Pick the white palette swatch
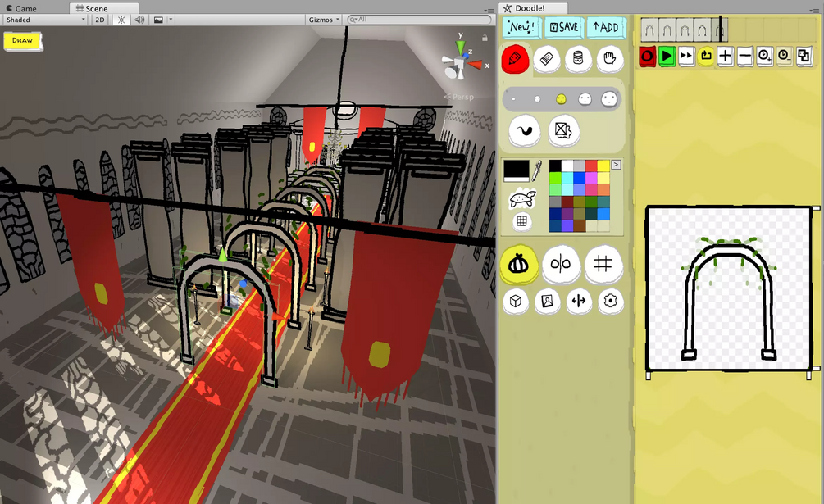Screen dimensions: 824x504 (x=567, y=166)
